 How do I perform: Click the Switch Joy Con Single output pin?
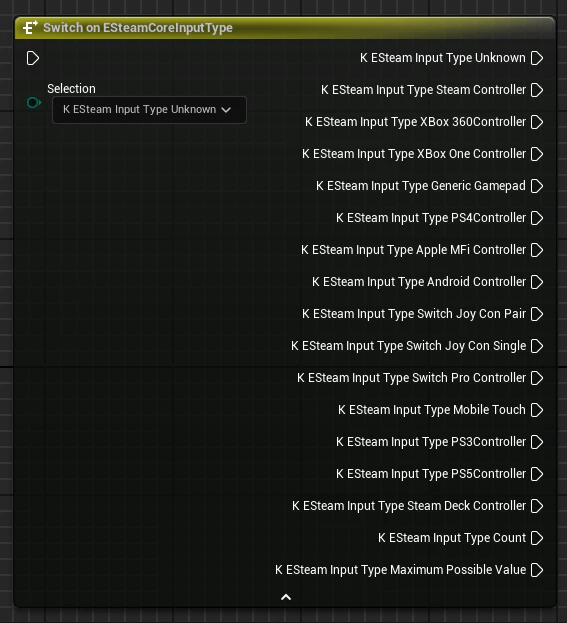pos(537,346)
